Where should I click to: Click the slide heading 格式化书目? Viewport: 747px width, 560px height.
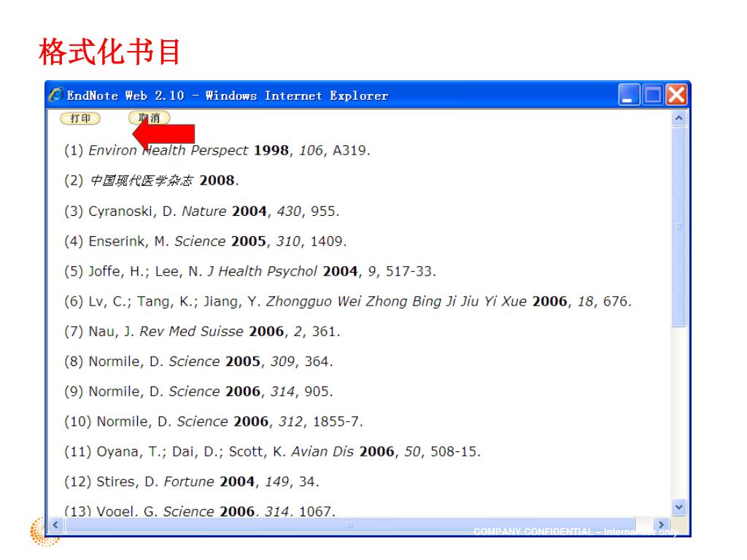pyautogui.click(x=110, y=52)
